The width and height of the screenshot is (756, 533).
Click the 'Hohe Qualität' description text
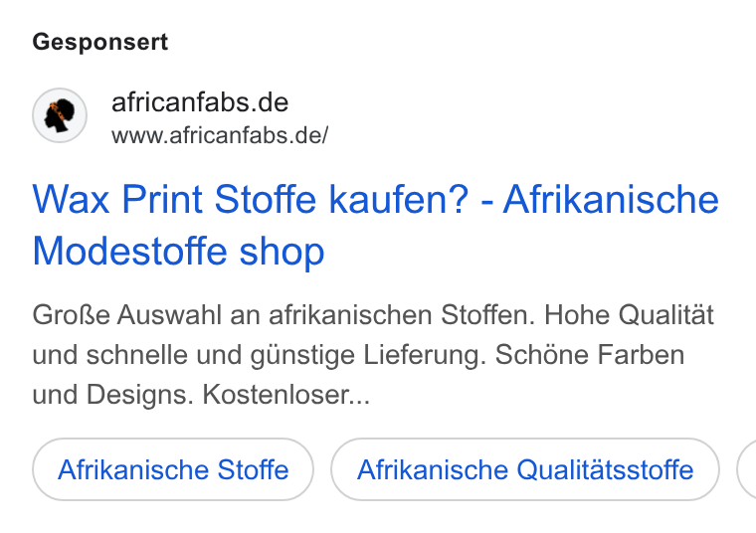(630, 315)
